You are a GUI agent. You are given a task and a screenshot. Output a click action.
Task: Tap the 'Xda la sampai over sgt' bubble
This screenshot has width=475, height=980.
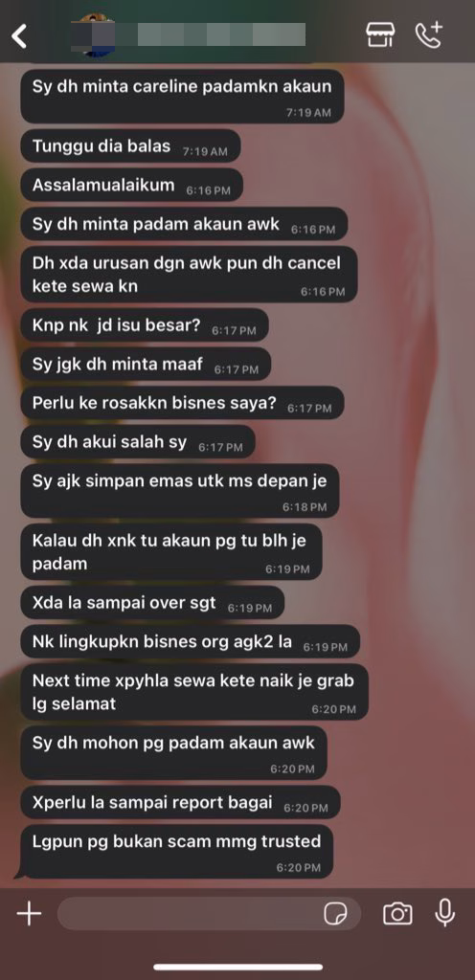coord(152,603)
